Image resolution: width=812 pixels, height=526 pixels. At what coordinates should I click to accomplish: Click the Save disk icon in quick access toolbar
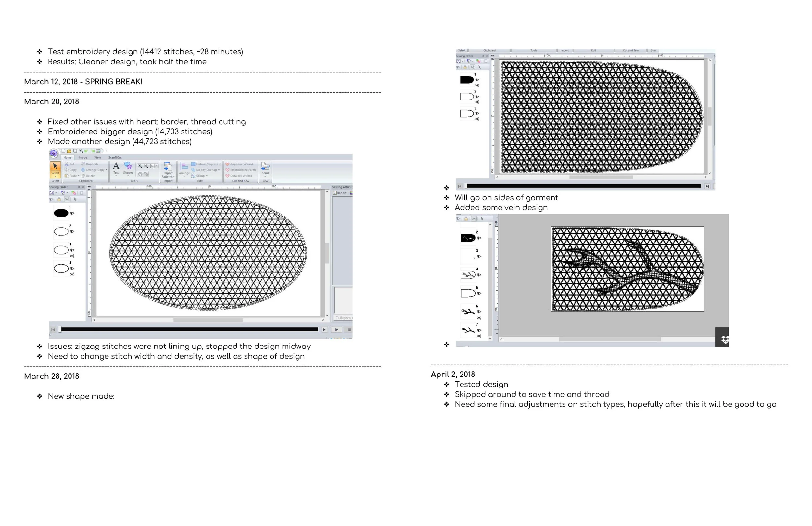coord(75,151)
